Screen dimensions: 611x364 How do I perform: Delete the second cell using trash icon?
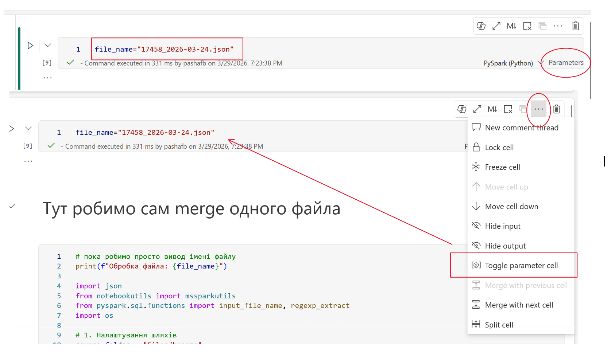557,109
